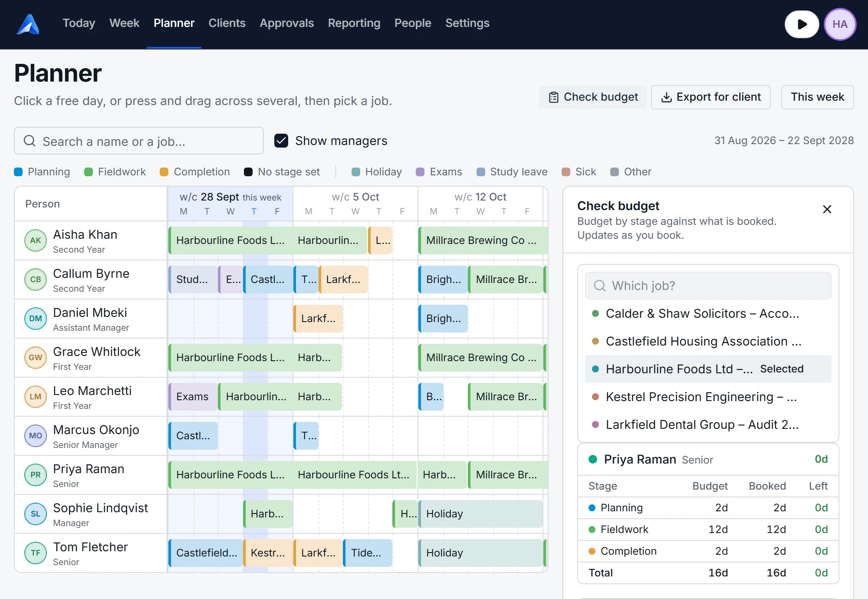Select Harbourline Foods Ltd job option
The image size is (868, 599).
point(708,369)
